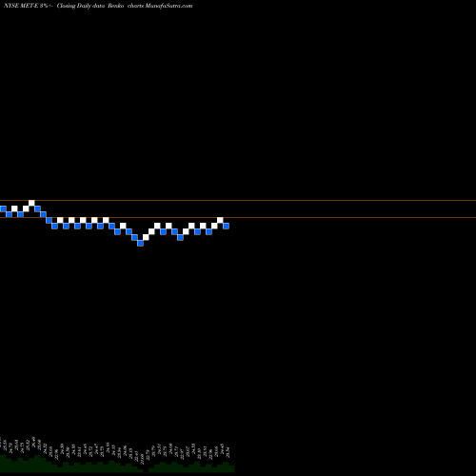Click the 'Closing Daily data' title text

(x=81, y=6)
